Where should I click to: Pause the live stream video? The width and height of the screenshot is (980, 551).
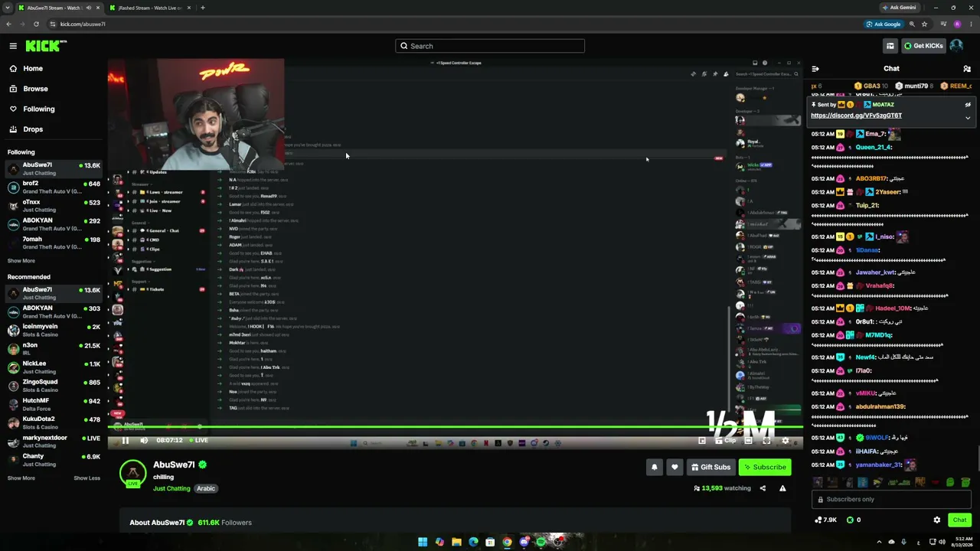126,440
